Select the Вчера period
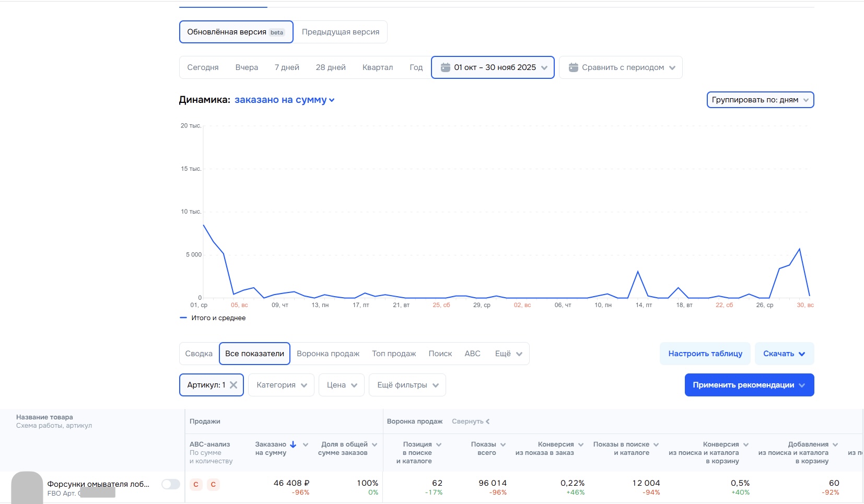864x504 pixels. click(x=247, y=67)
